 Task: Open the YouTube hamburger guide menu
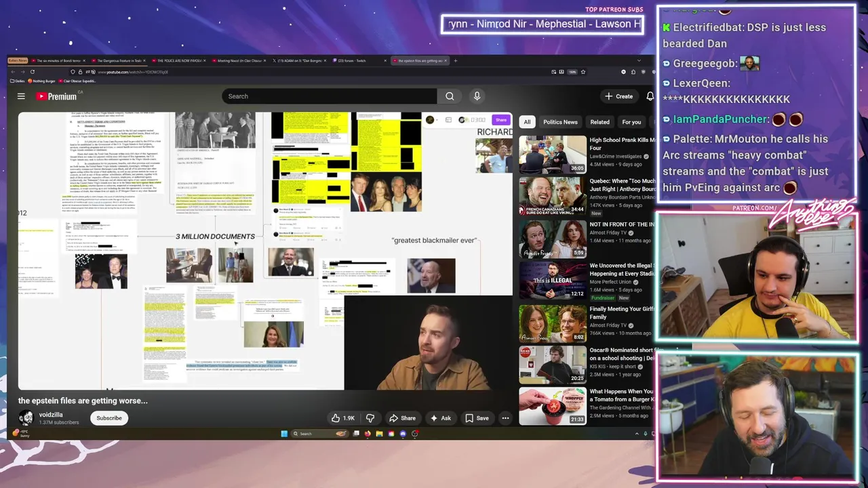point(21,96)
